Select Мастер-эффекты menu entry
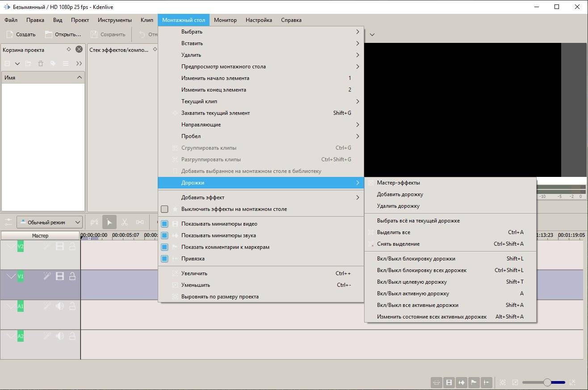This screenshot has width=588, height=390. 451,183
